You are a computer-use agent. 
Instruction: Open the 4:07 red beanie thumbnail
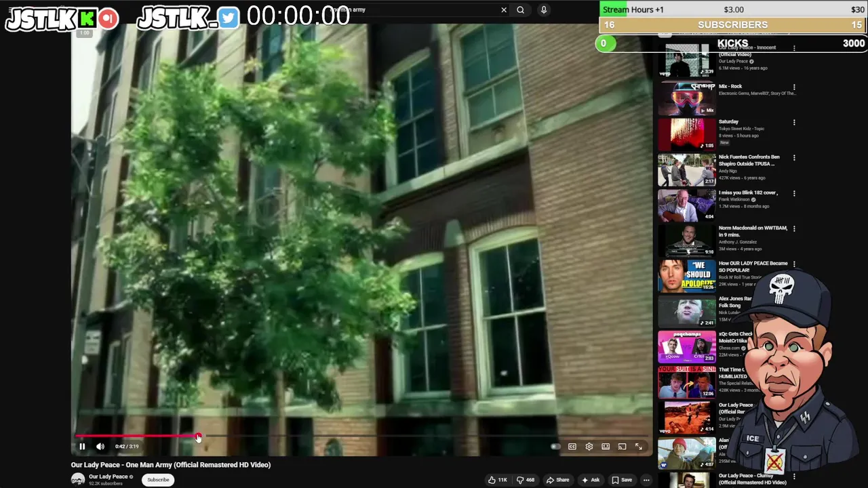click(x=686, y=452)
